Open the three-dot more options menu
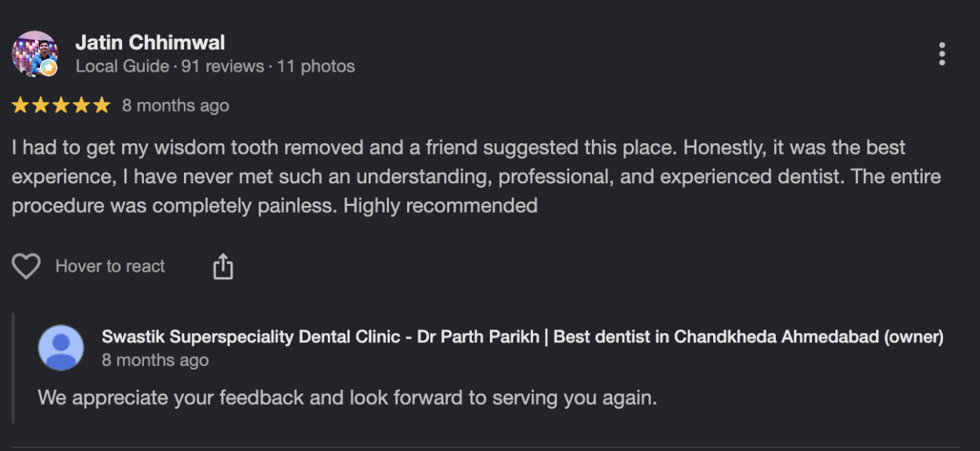Image resolution: width=980 pixels, height=451 pixels. (942, 54)
